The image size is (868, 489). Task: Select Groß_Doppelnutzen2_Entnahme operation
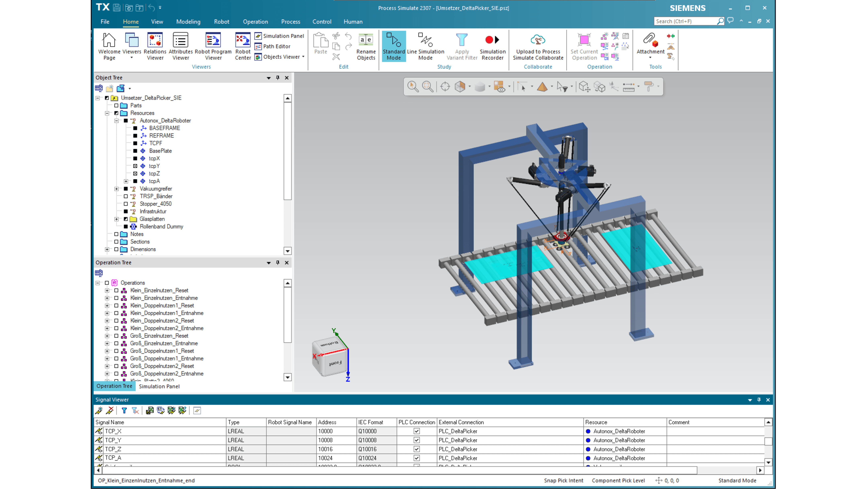[x=167, y=373]
